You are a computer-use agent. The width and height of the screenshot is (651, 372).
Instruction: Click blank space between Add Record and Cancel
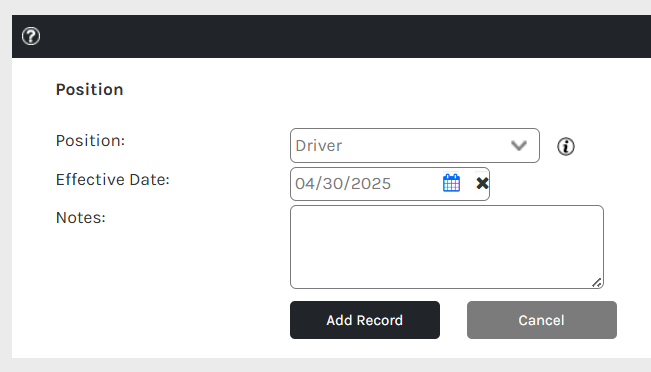pos(453,320)
